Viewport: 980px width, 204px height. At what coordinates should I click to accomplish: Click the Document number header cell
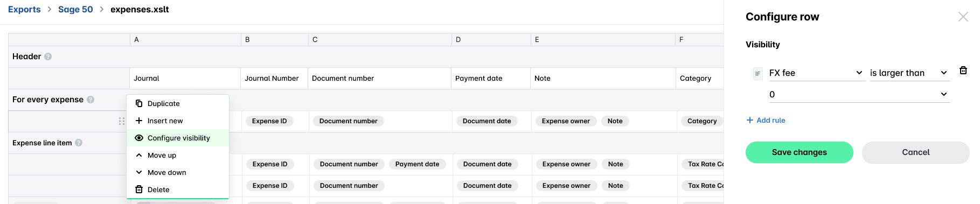[379, 78]
